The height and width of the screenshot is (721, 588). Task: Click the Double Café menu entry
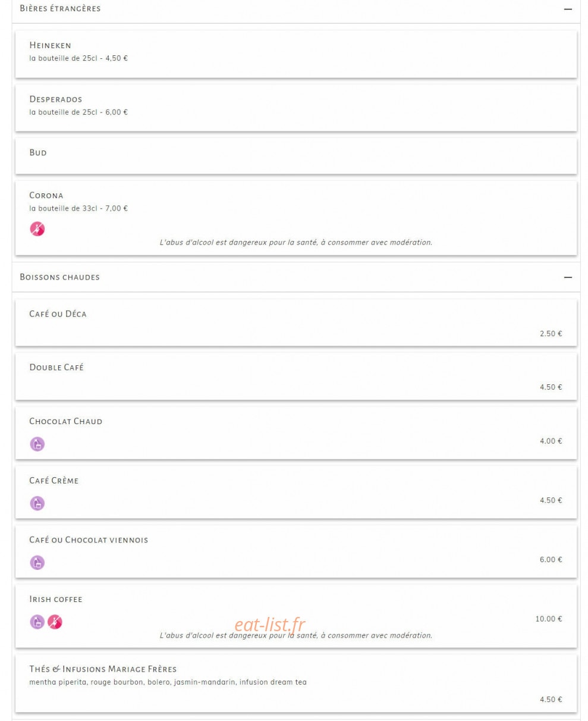tap(295, 376)
